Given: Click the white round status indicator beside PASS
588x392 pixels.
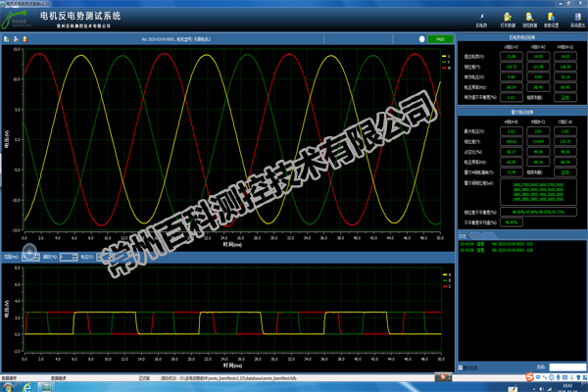Looking at the screenshot, I should pos(420,39).
